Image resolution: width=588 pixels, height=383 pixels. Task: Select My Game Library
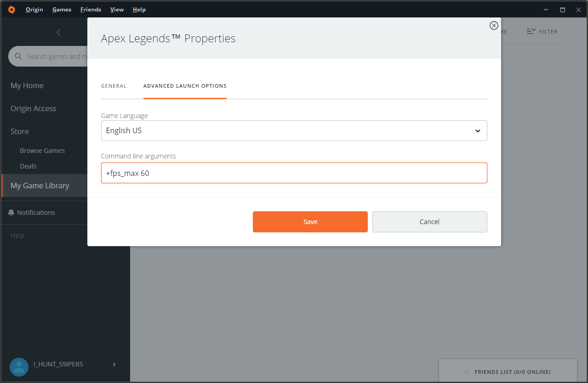tap(44, 186)
